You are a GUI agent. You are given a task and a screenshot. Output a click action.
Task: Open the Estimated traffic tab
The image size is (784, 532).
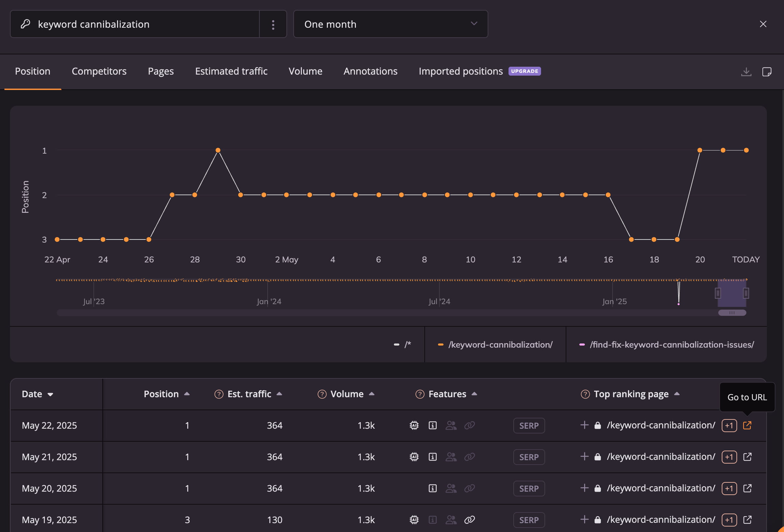231,71
